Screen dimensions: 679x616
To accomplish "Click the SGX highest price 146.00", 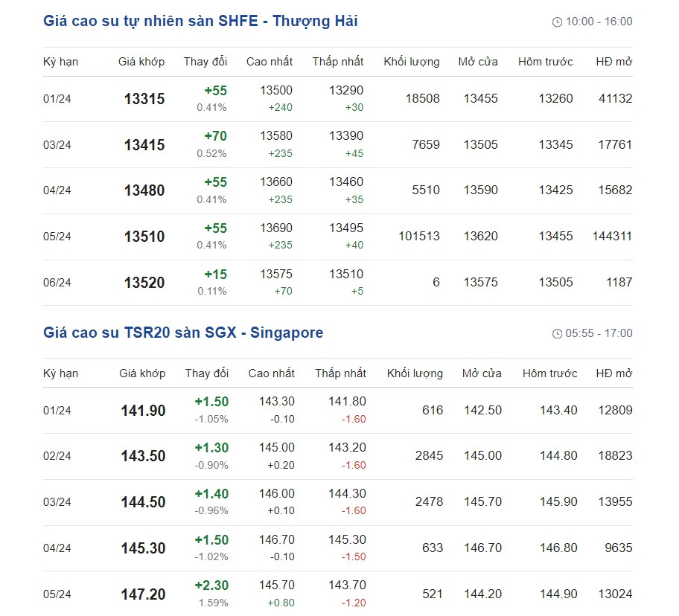I will pyautogui.click(x=277, y=493).
